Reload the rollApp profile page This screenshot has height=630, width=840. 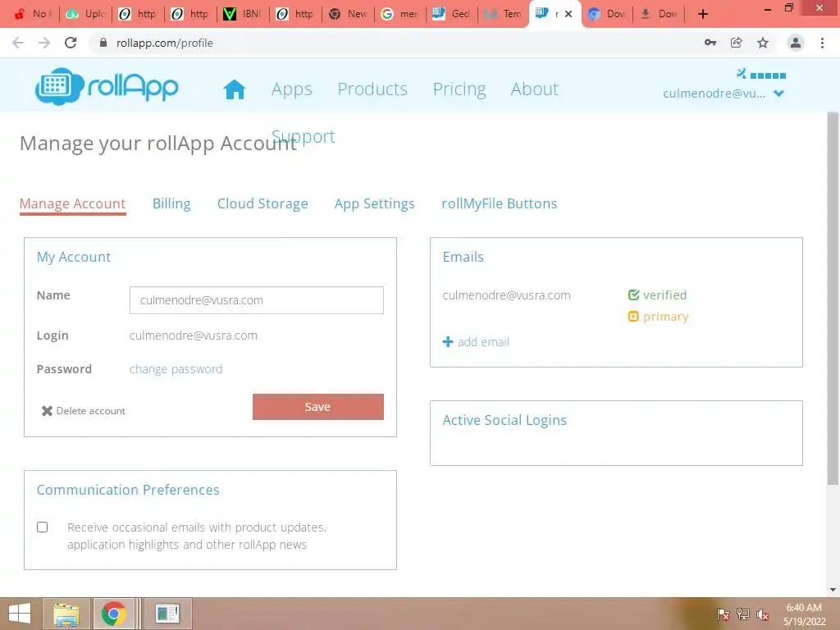[71, 43]
